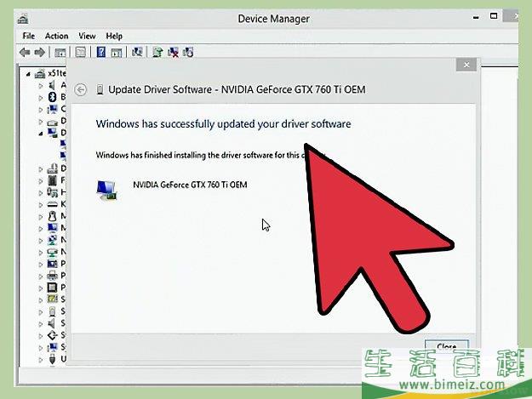Viewport: 532px width, 399px height.
Task: Minimize the Device Manager window
Action: [476, 17]
